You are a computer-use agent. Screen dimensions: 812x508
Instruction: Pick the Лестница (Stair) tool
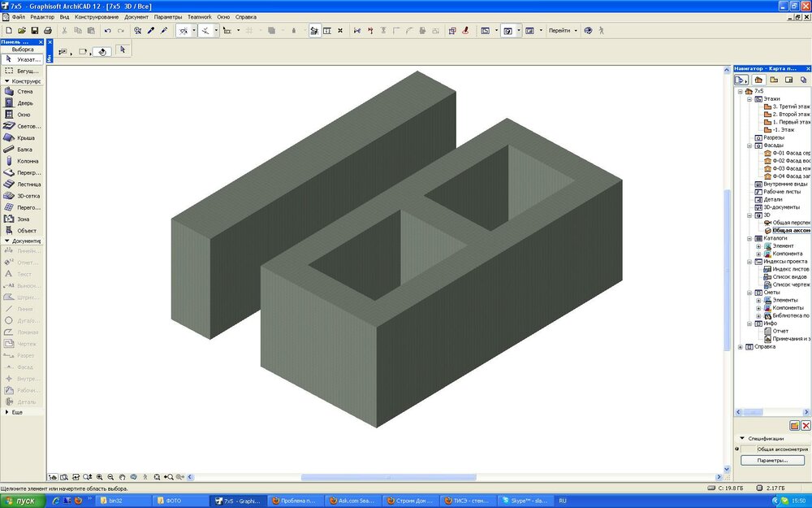pyautogui.click(x=24, y=185)
